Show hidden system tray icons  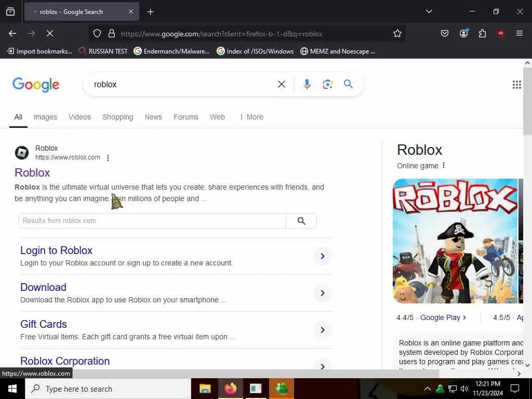pyautogui.click(x=428, y=389)
